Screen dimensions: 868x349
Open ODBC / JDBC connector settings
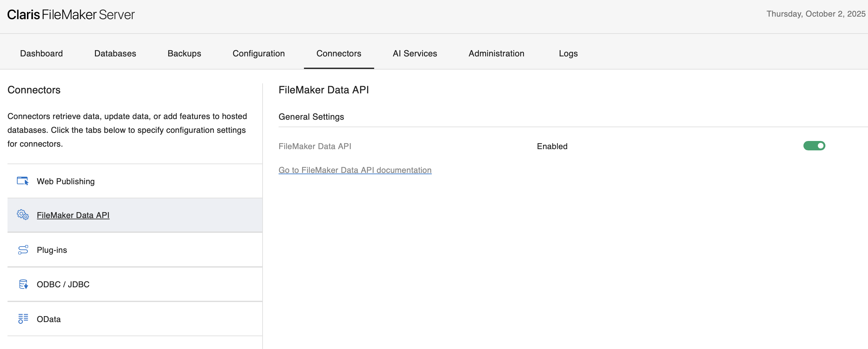pos(63,284)
